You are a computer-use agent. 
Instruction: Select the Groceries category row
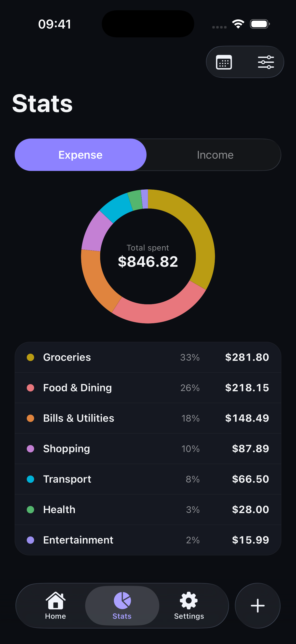[x=148, y=357]
